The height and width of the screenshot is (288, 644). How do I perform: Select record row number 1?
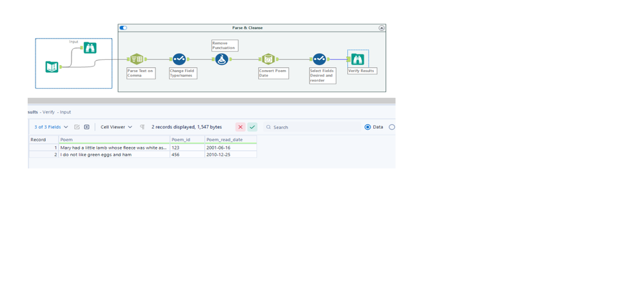tap(44, 148)
